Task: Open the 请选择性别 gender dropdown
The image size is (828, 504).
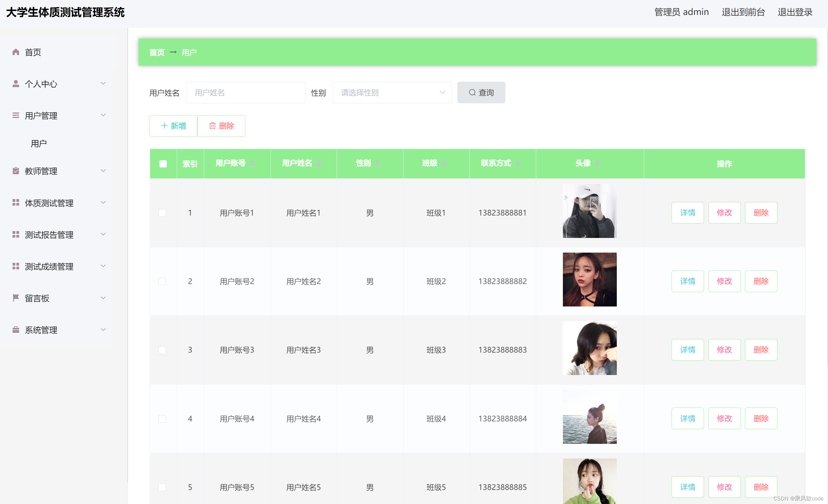Action: coord(392,93)
